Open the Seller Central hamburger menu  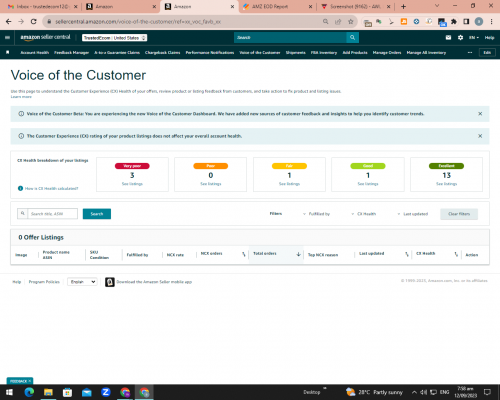pyautogui.click(x=7, y=37)
